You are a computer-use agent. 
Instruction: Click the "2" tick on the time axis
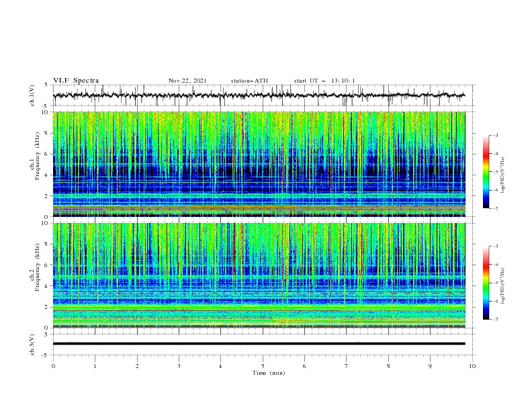pyautogui.click(x=137, y=366)
